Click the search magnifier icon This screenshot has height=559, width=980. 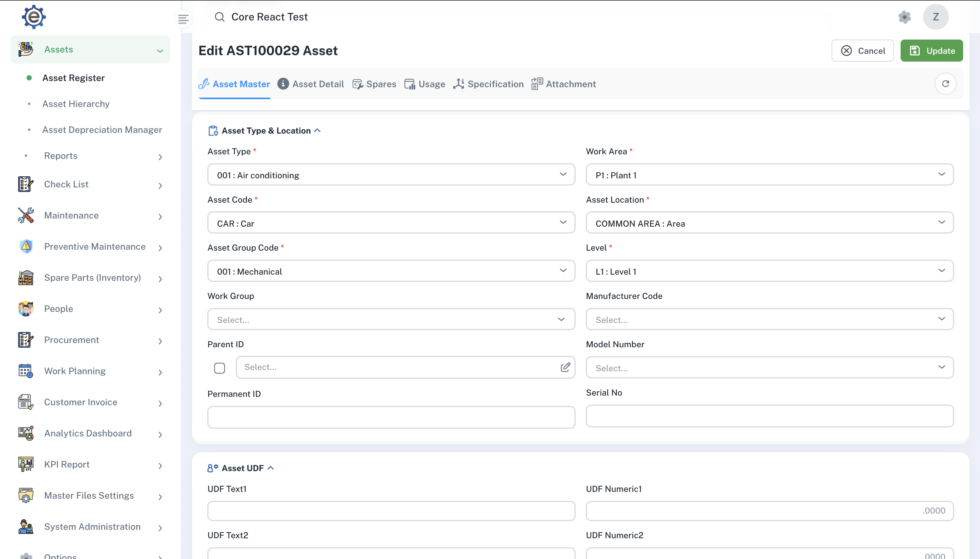[219, 17]
